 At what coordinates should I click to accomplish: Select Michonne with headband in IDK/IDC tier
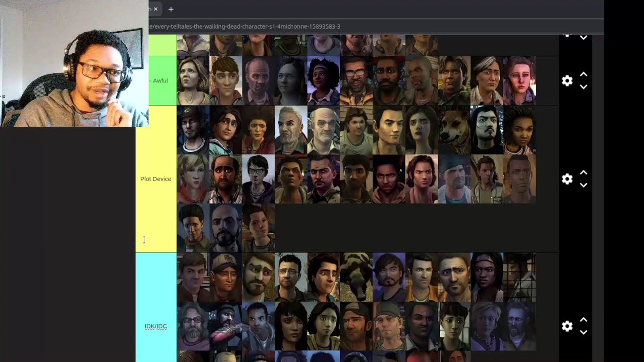(487, 277)
